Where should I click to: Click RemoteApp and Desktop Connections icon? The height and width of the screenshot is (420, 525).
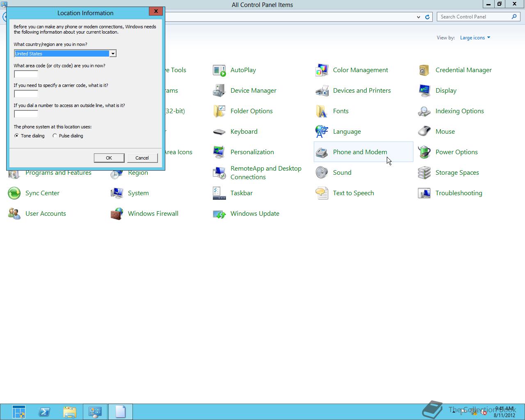(x=219, y=173)
